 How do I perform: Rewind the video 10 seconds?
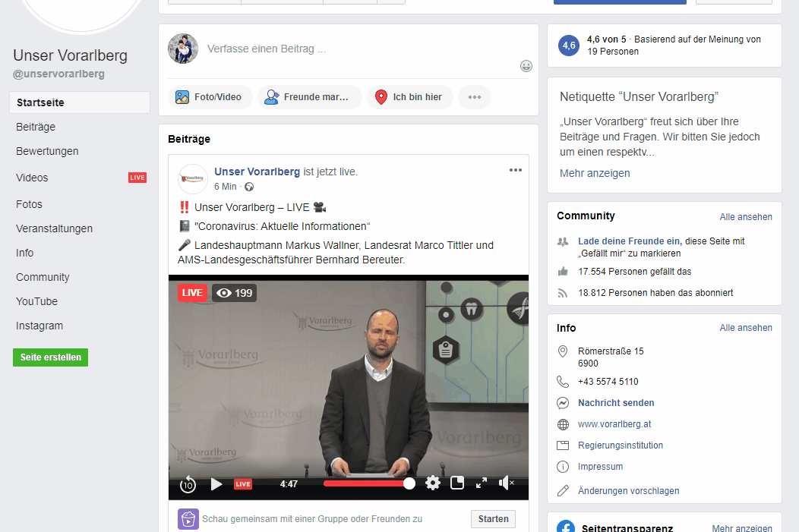click(188, 484)
